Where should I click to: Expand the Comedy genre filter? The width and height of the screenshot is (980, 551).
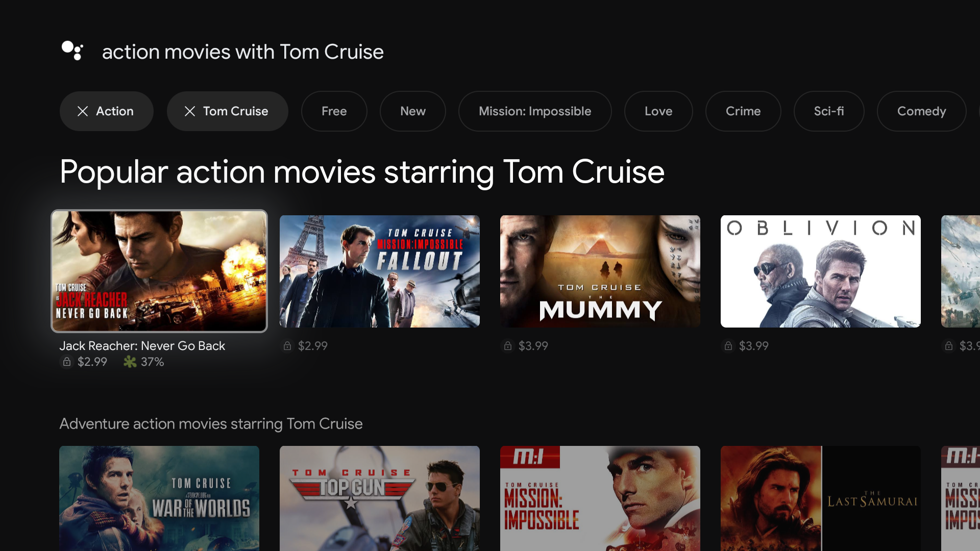pos(921,111)
